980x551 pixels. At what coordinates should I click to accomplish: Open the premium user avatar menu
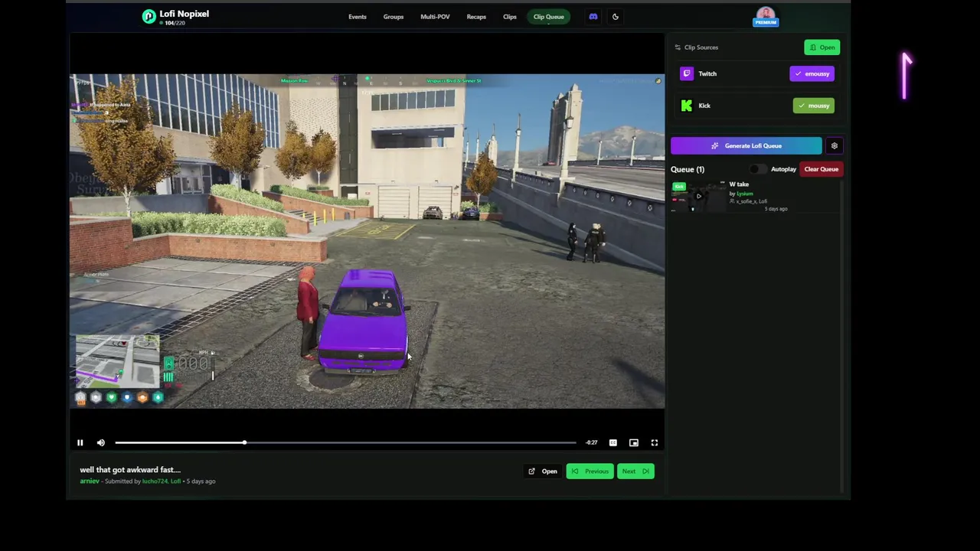(x=766, y=16)
